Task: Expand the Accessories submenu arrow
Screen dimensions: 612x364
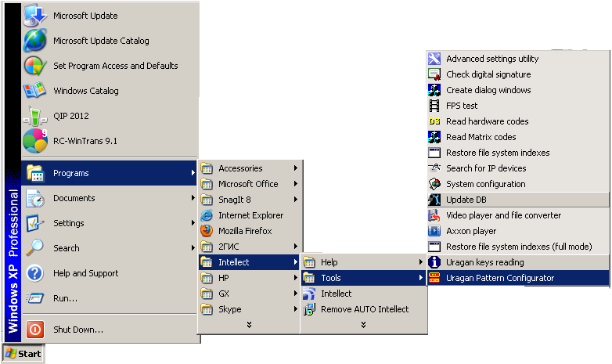Action: click(296, 168)
